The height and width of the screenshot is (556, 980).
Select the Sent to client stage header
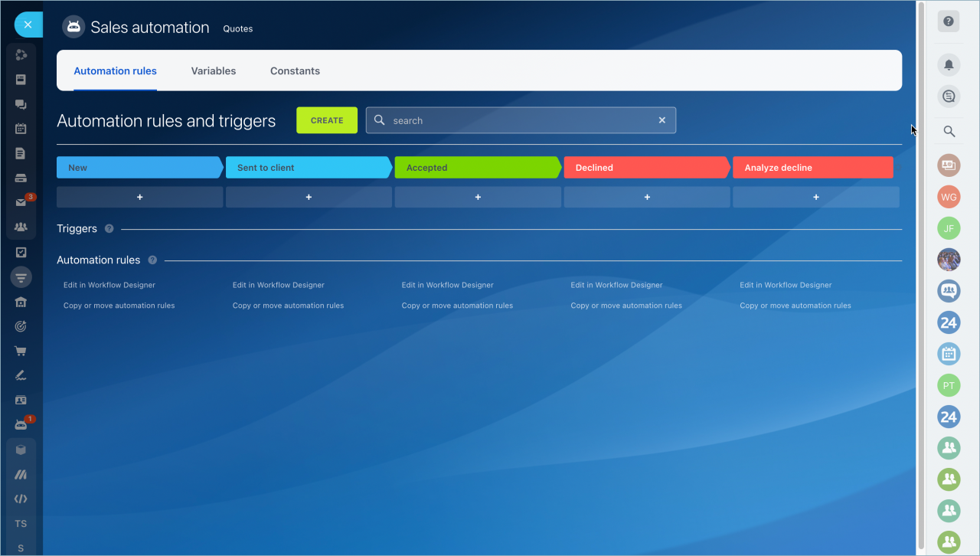point(309,168)
